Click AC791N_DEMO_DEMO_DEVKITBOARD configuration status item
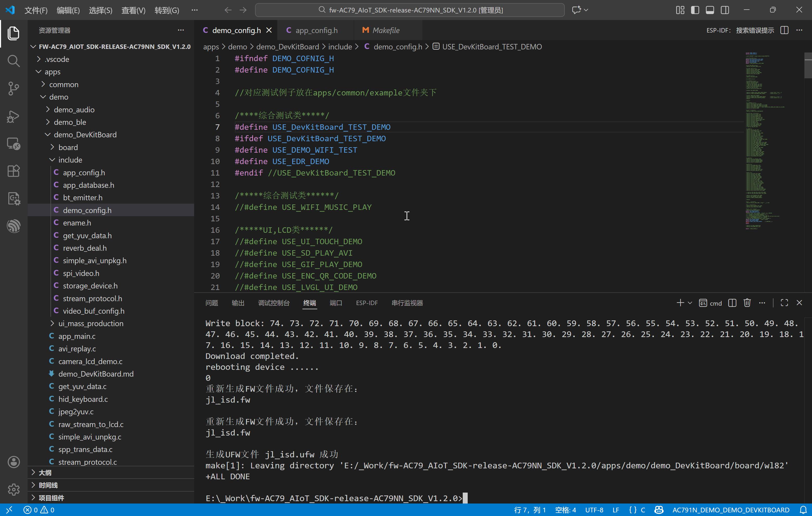Viewport: 812px width, 516px height. tap(731, 509)
